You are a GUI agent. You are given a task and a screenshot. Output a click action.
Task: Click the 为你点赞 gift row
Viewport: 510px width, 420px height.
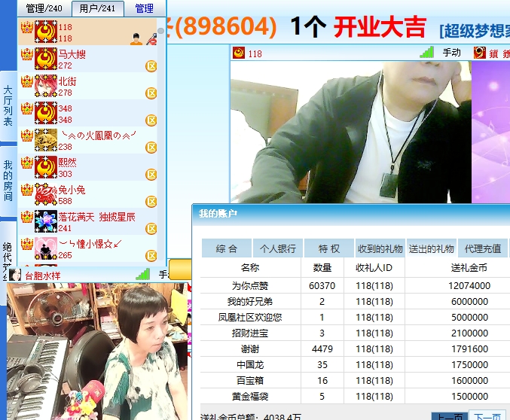(249, 286)
